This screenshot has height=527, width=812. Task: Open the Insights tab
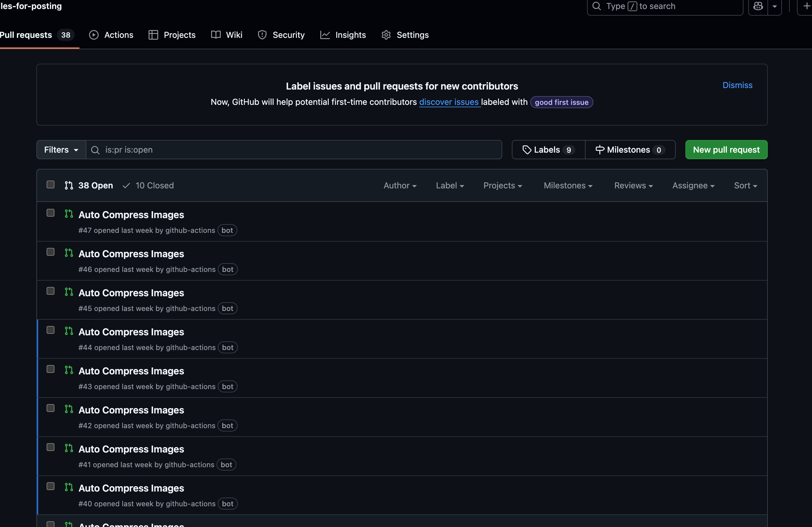click(343, 35)
